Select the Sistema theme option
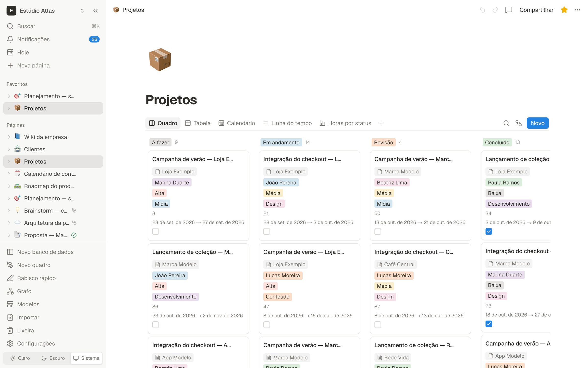Image resolution: width=588 pixels, height=368 pixels. pos(86,358)
